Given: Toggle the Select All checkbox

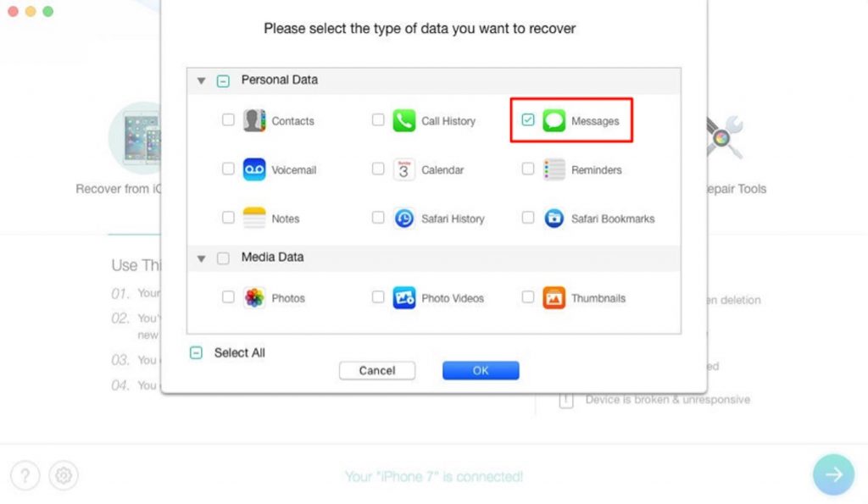Looking at the screenshot, I should point(196,352).
